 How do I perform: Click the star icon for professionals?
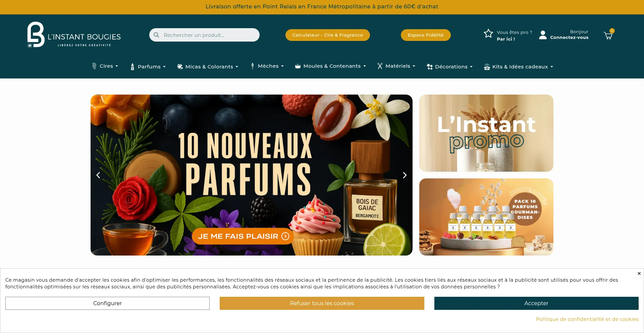488,33
